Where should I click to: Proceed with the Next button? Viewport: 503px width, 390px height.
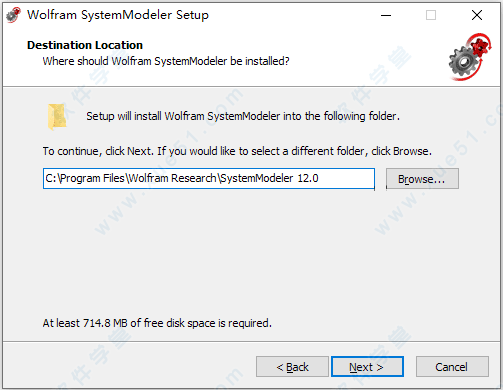367,367
